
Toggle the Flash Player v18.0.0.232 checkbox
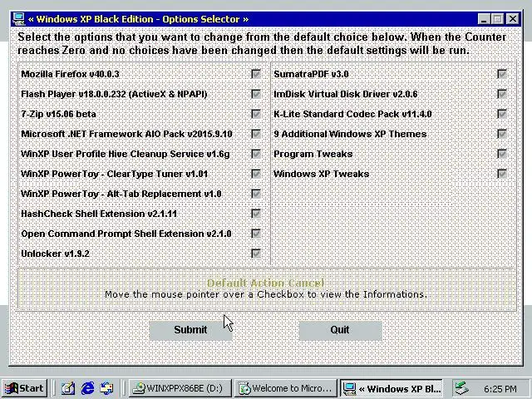tap(256, 94)
